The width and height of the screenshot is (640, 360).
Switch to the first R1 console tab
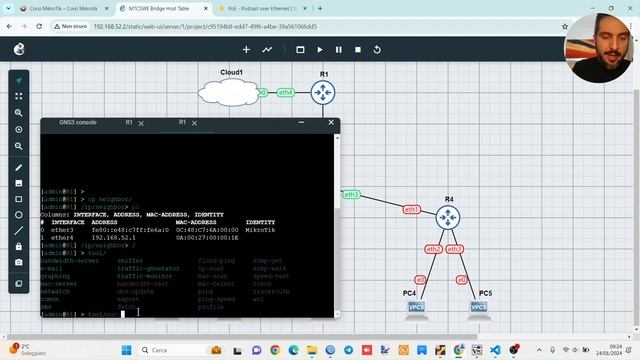[129, 122]
